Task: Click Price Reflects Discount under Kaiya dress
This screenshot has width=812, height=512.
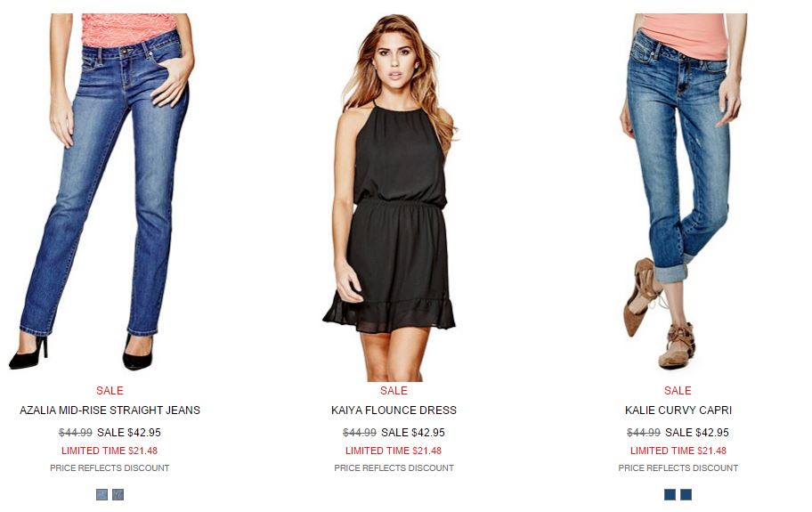Action: pos(394,467)
